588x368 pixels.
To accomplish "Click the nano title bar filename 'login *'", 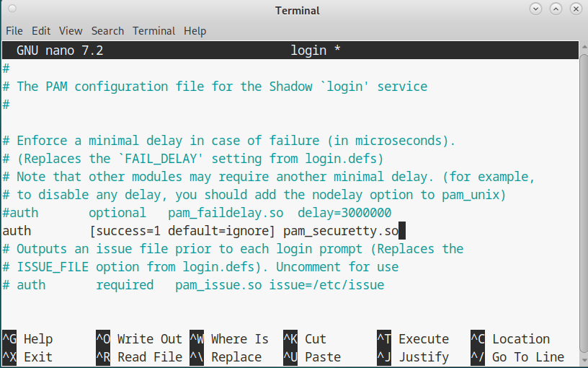I will pos(315,51).
